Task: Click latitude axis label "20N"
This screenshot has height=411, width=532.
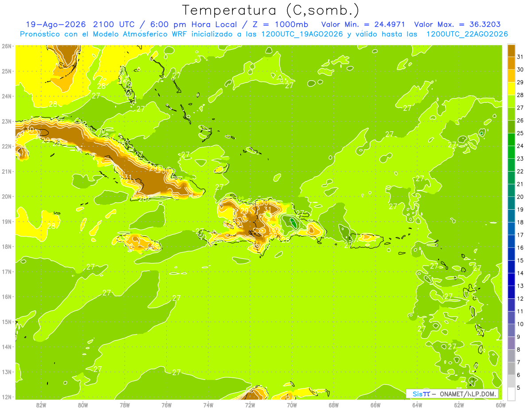Action: coord(6,196)
